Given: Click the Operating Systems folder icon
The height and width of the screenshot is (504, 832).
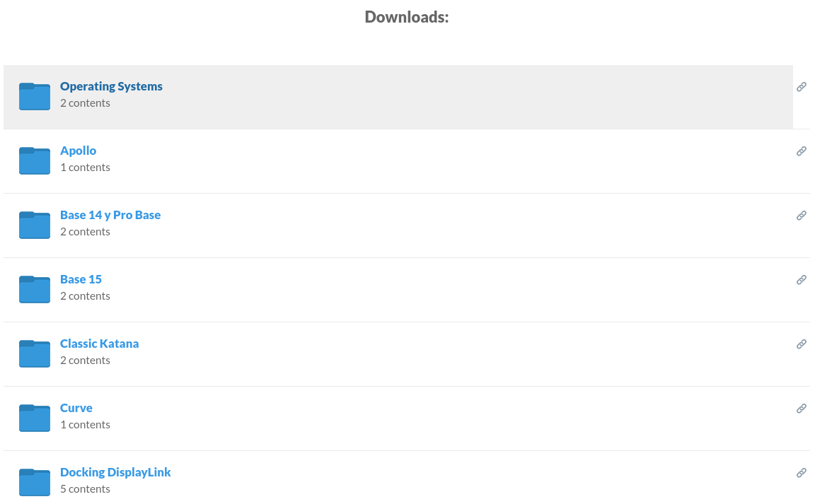Looking at the screenshot, I should coord(34,96).
